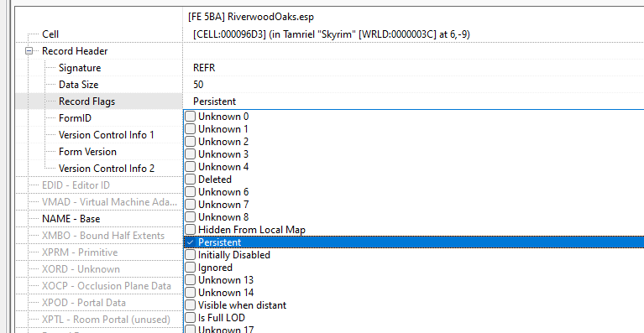Tick the Unknown 7 checkbox
Image resolution: width=644 pixels, height=333 pixels.
point(190,204)
